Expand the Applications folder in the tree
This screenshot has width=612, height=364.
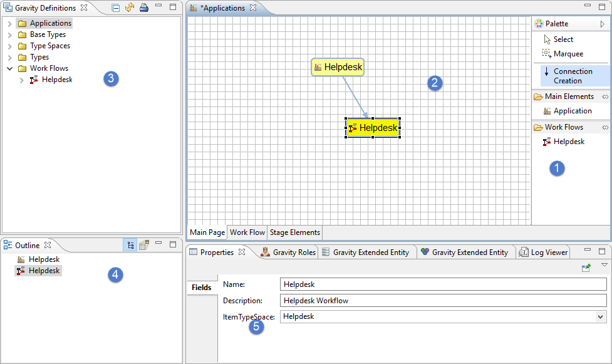[x=9, y=24]
